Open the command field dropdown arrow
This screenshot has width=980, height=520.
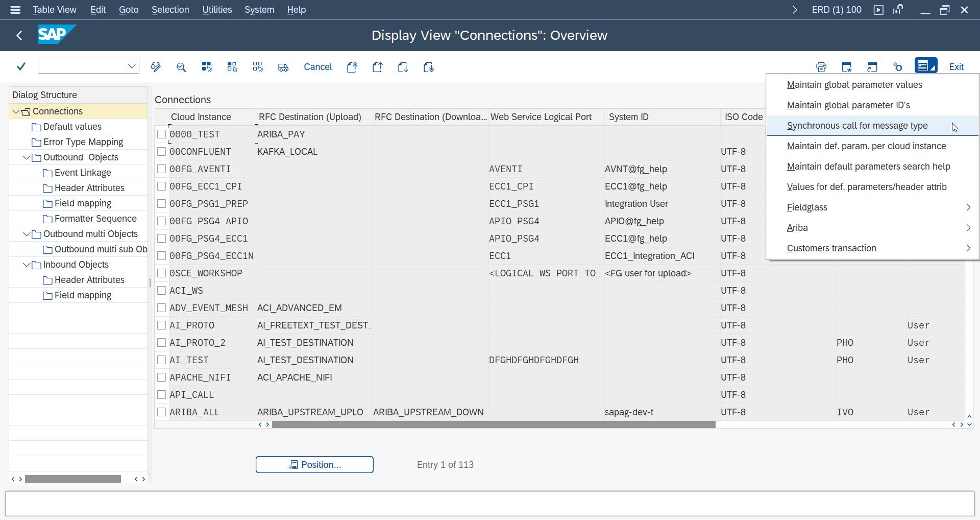[132, 66]
